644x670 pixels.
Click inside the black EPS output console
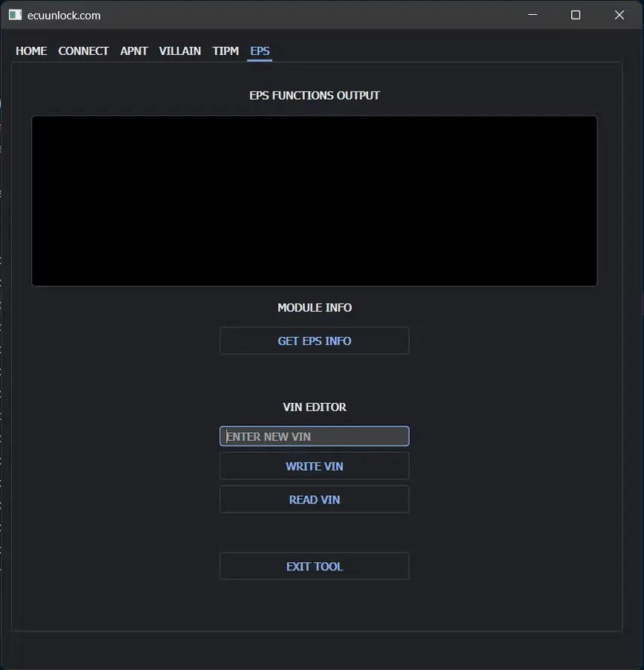(x=314, y=201)
